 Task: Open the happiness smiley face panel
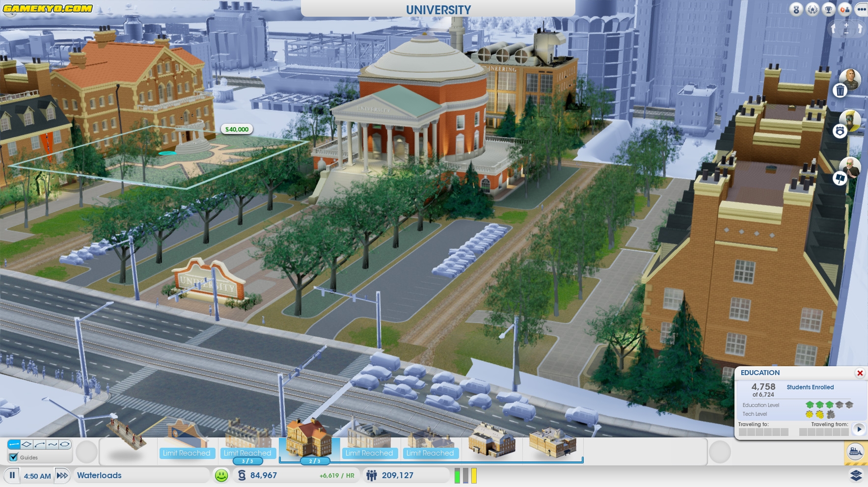221,475
